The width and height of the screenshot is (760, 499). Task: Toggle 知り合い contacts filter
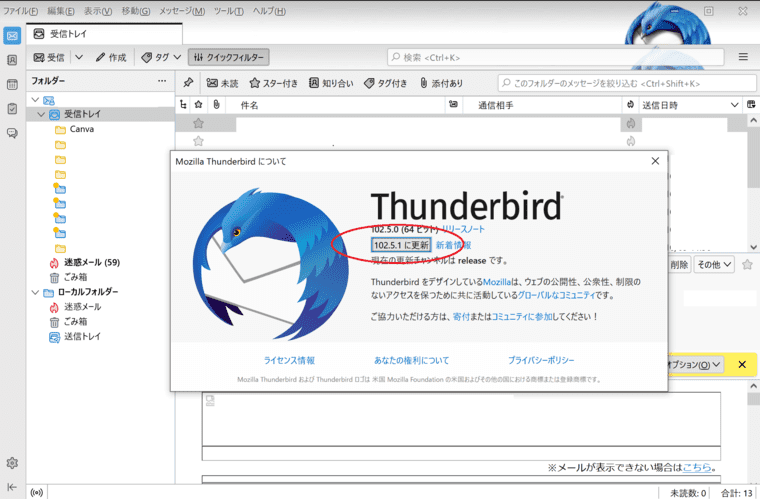pos(332,83)
